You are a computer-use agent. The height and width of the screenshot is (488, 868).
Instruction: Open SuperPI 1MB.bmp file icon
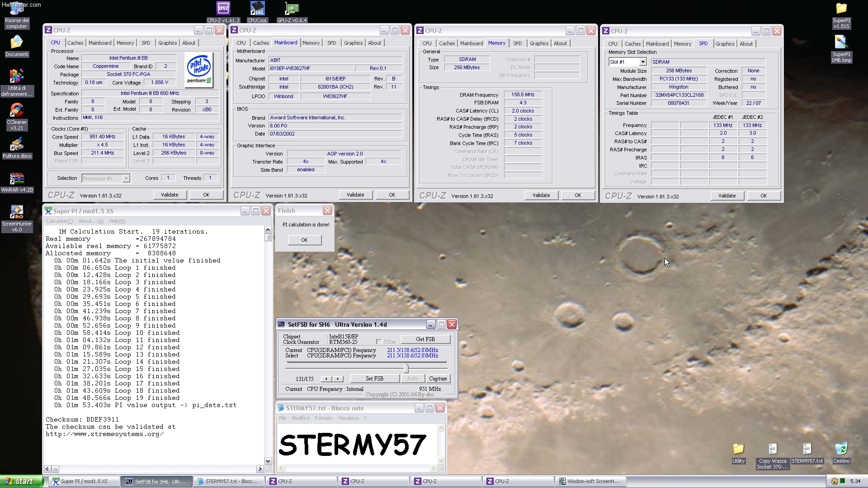tap(841, 49)
